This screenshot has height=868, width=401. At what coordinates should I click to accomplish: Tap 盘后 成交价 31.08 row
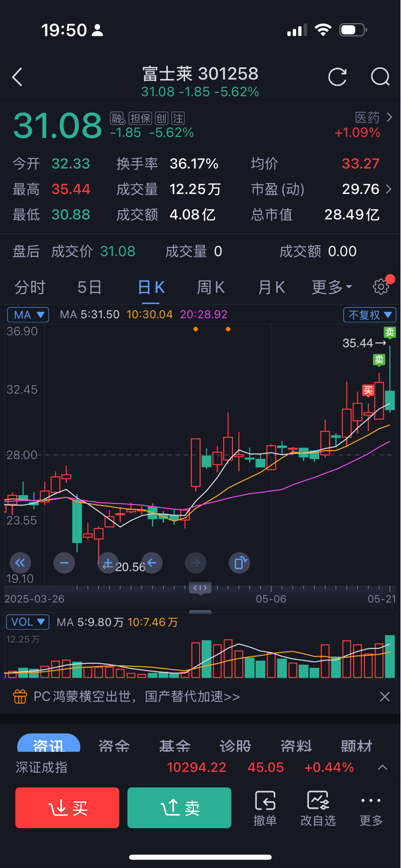(x=74, y=251)
